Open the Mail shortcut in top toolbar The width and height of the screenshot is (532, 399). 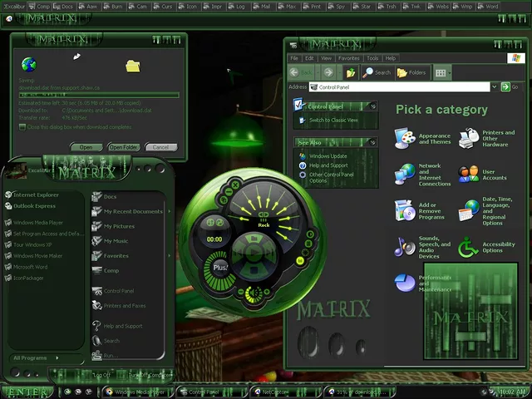click(262, 6)
